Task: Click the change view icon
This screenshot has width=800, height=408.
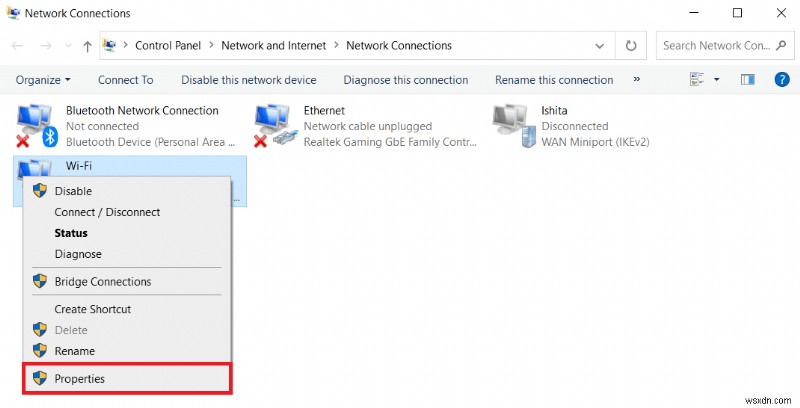Action: (697, 79)
